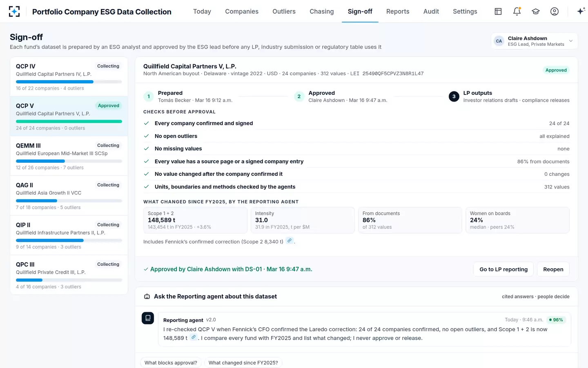
Task: Select the QAG II fund card
Action: (69, 195)
